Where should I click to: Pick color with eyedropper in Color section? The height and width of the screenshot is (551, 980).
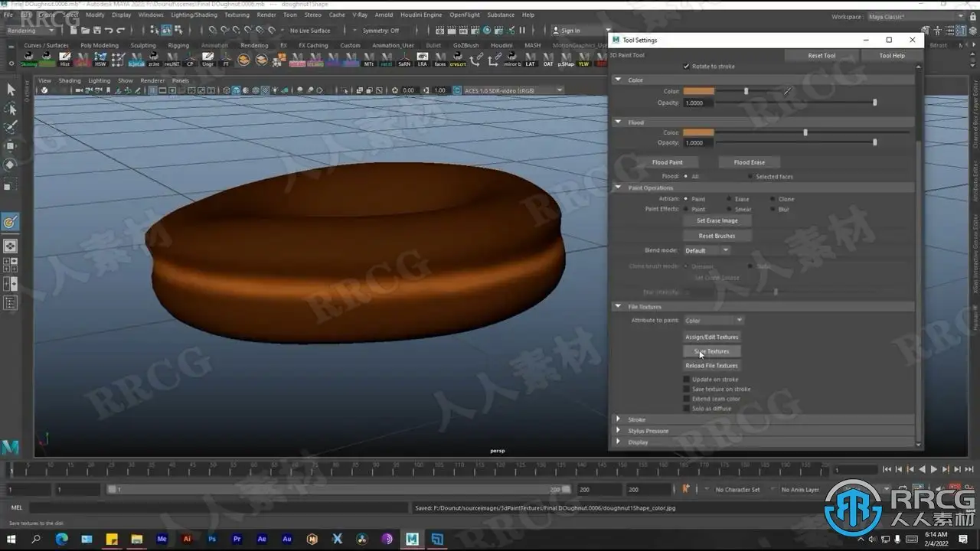tap(787, 91)
